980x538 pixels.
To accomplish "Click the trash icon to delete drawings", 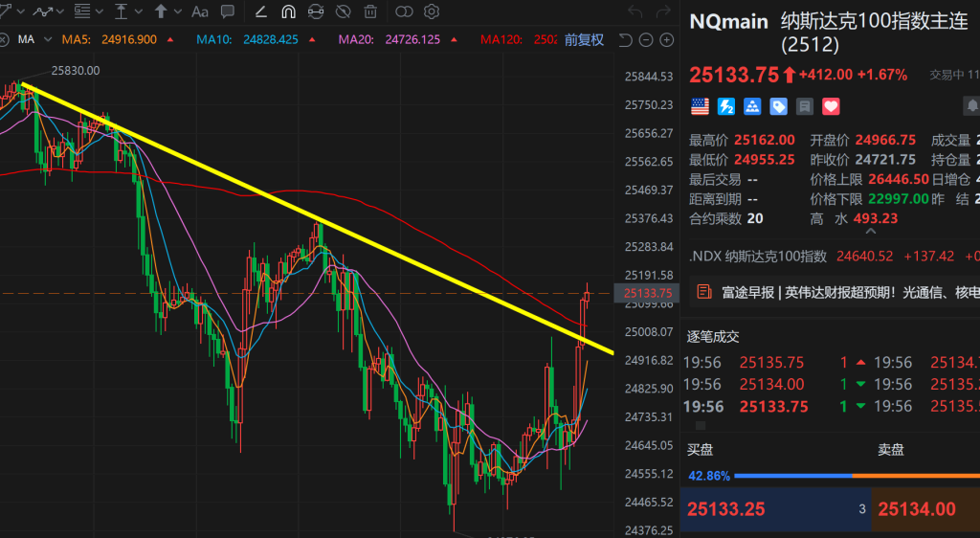I will (x=370, y=12).
